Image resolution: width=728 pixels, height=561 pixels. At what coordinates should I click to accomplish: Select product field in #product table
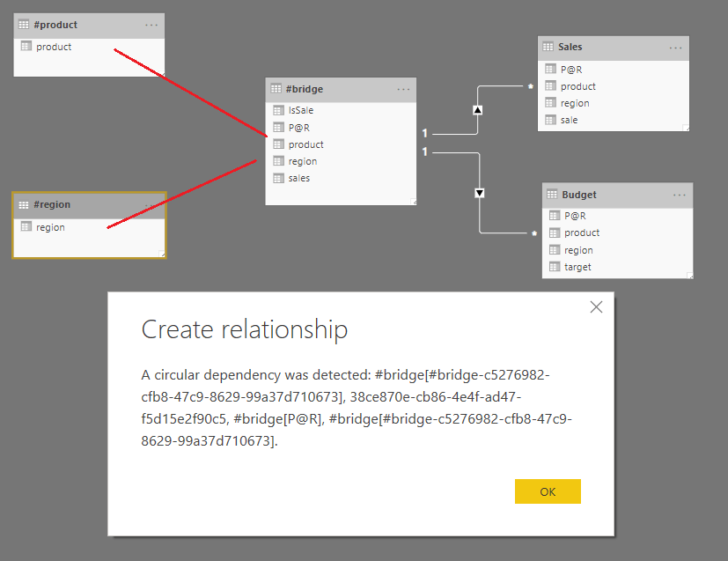54,47
